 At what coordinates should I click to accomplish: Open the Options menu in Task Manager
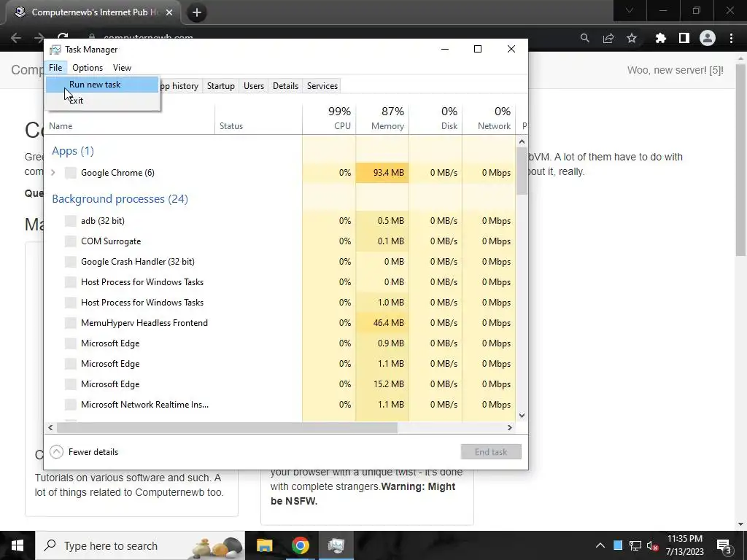click(88, 68)
